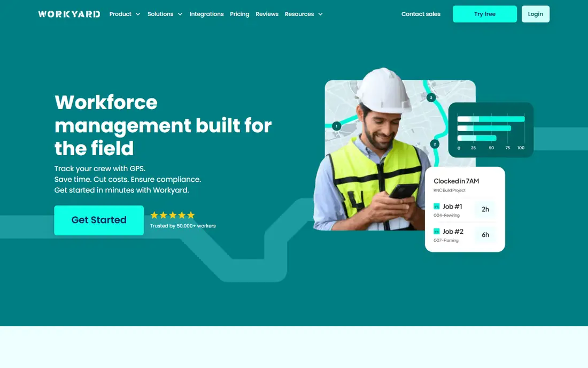The width and height of the screenshot is (588, 368).
Task: Click 'KNC Build Project' label
Action: coord(449,190)
